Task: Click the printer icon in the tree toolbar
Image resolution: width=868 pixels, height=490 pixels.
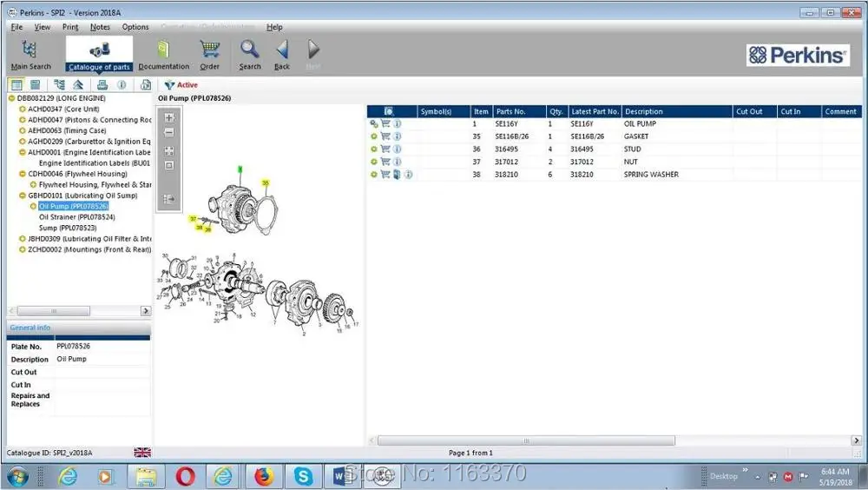Action: tap(102, 85)
